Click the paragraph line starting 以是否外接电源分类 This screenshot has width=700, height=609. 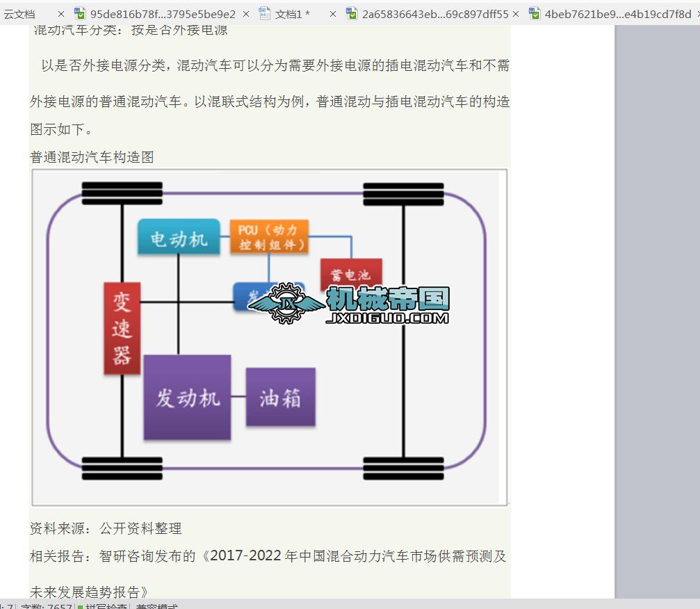click(275, 65)
